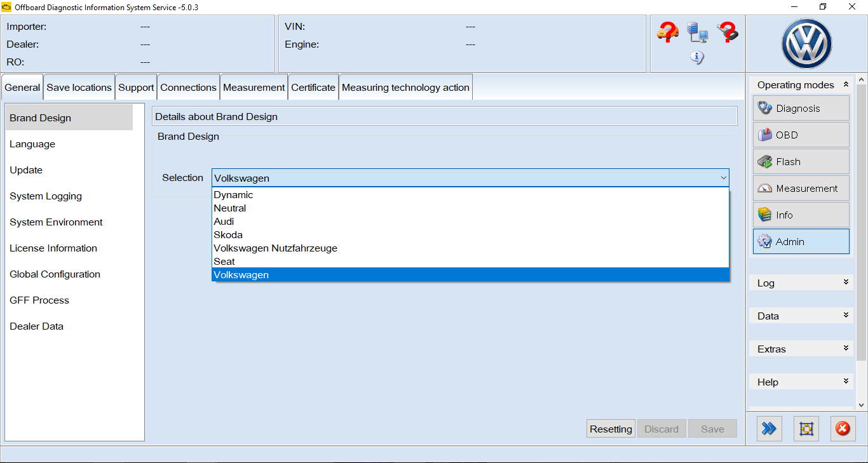
Task: Open Update settings in sidebar
Action: (69, 170)
